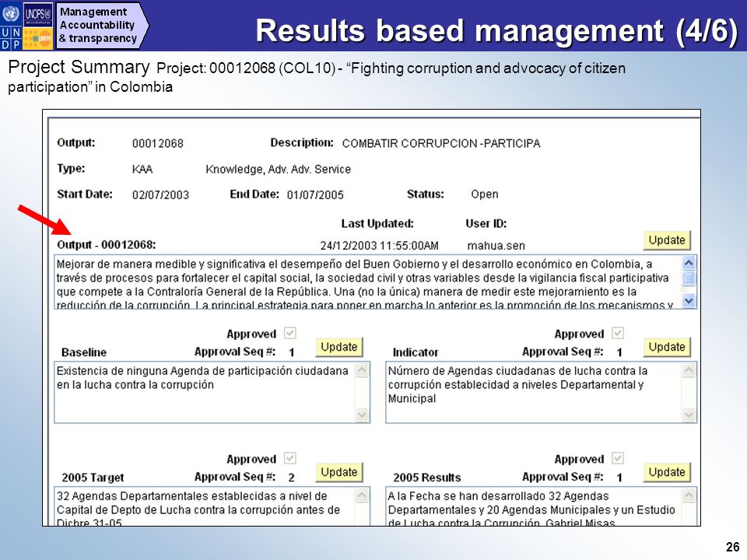Click scrollbar thumb in Output description box
Screen dimensions: 747x560
689,278
